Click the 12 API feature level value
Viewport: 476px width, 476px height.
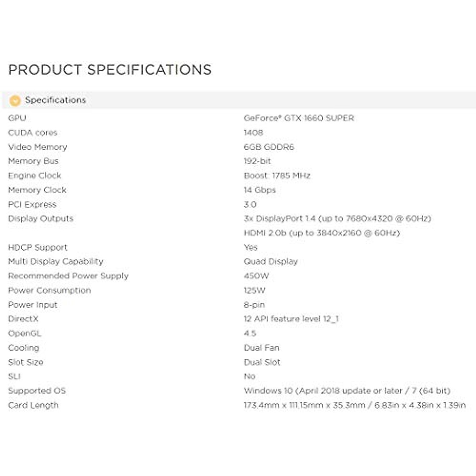pos(291,319)
